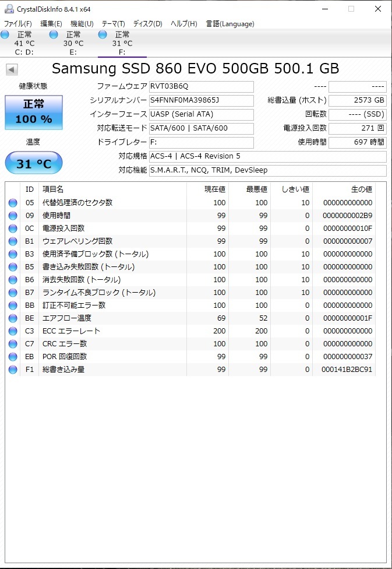The height and width of the screenshot is (569, 392).
Task: Click status orb of attribute C3 row
Action: click(13, 331)
